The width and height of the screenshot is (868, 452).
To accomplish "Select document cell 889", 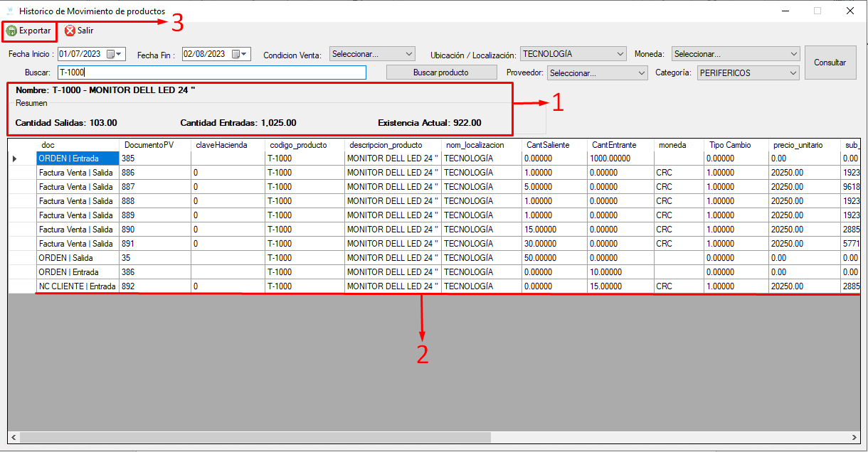I will click(x=154, y=215).
